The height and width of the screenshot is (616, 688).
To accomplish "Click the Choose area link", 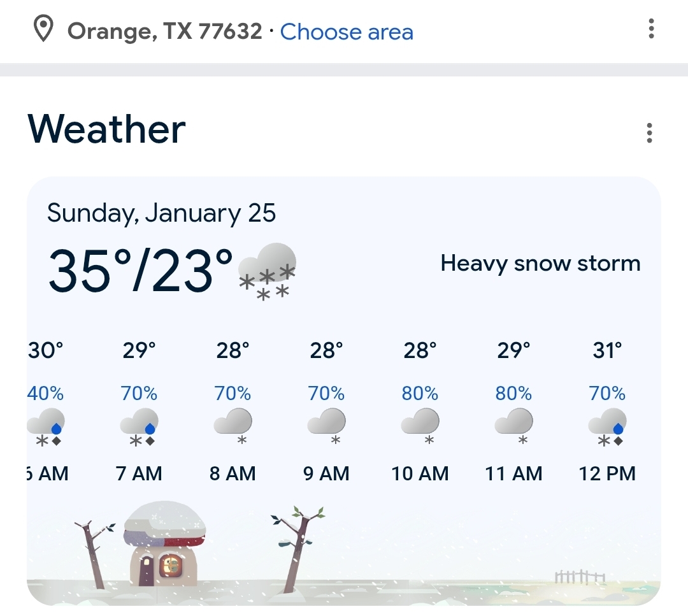I will coord(347,31).
